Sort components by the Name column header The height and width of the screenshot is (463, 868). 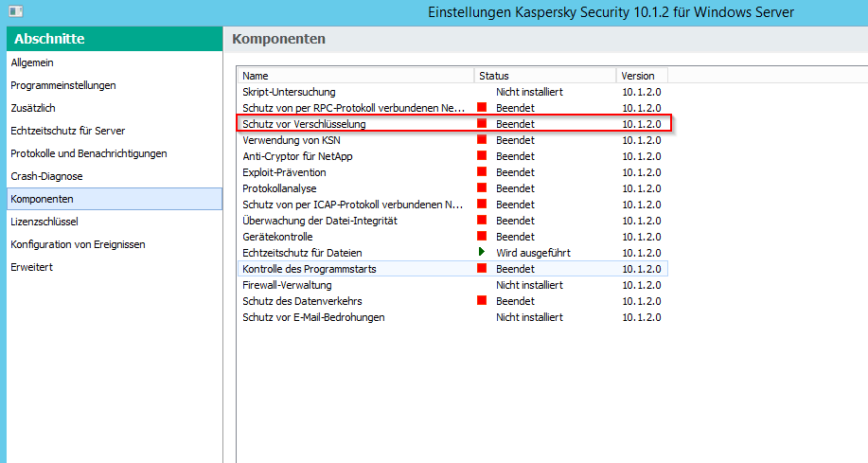pos(356,76)
